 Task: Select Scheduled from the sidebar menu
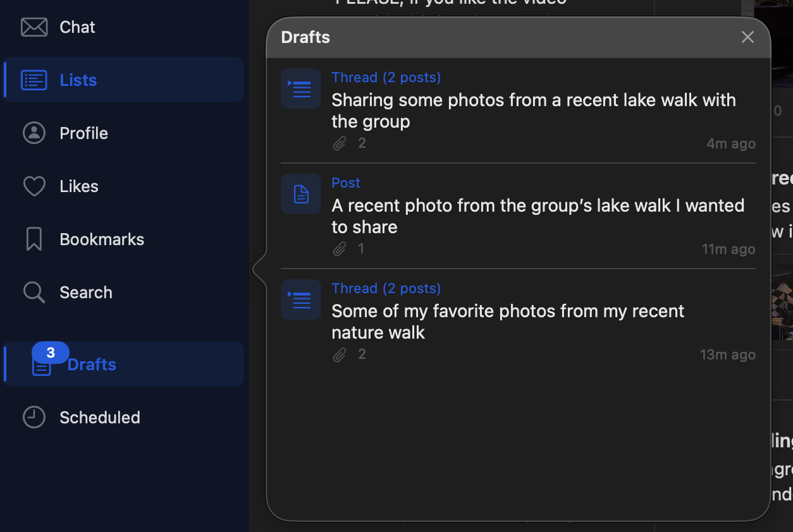point(100,417)
